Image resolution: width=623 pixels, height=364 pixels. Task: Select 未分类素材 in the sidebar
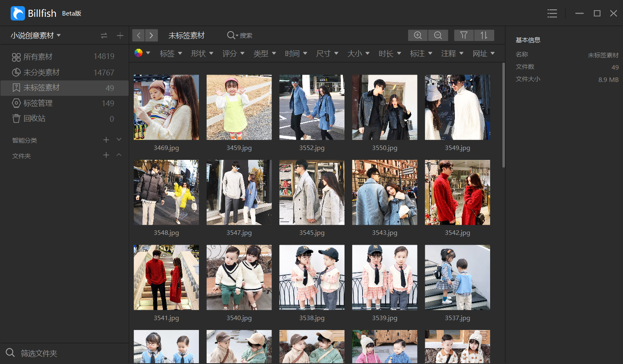pyautogui.click(x=64, y=72)
